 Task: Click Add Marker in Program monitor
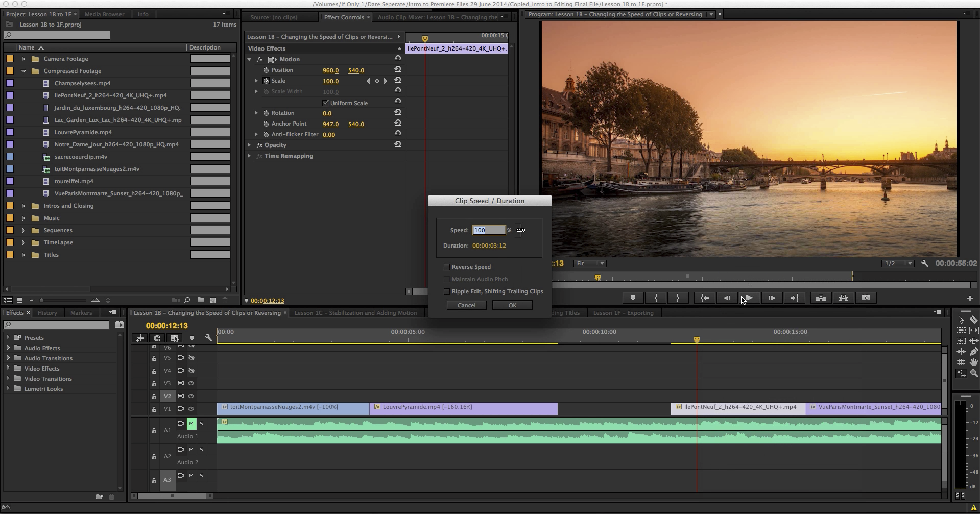[x=633, y=298]
